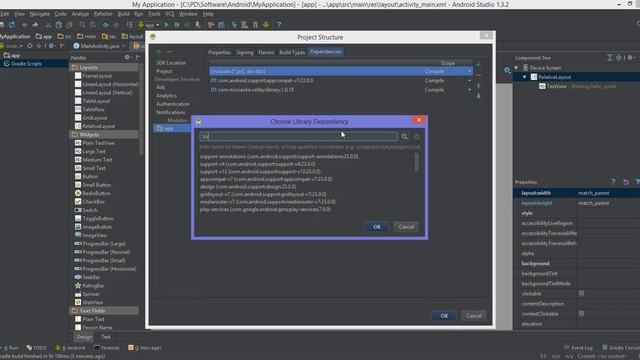Screen dimensions: 640x360
Task: Open the Build Types tab
Action: point(292,52)
